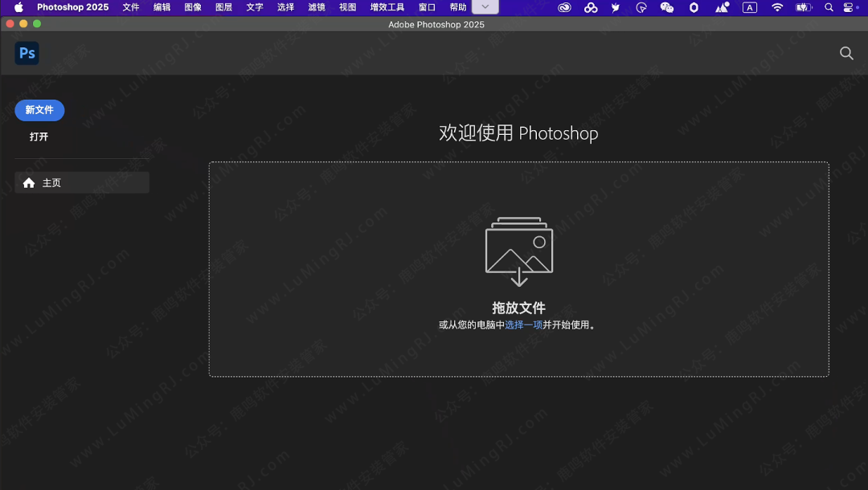Open the 选择 menu
This screenshot has width=868, height=490.
click(x=285, y=7)
